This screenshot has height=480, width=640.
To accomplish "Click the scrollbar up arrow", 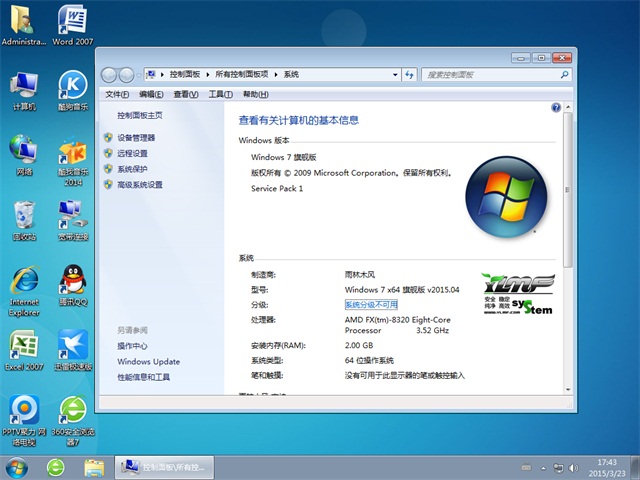I will (568, 107).
